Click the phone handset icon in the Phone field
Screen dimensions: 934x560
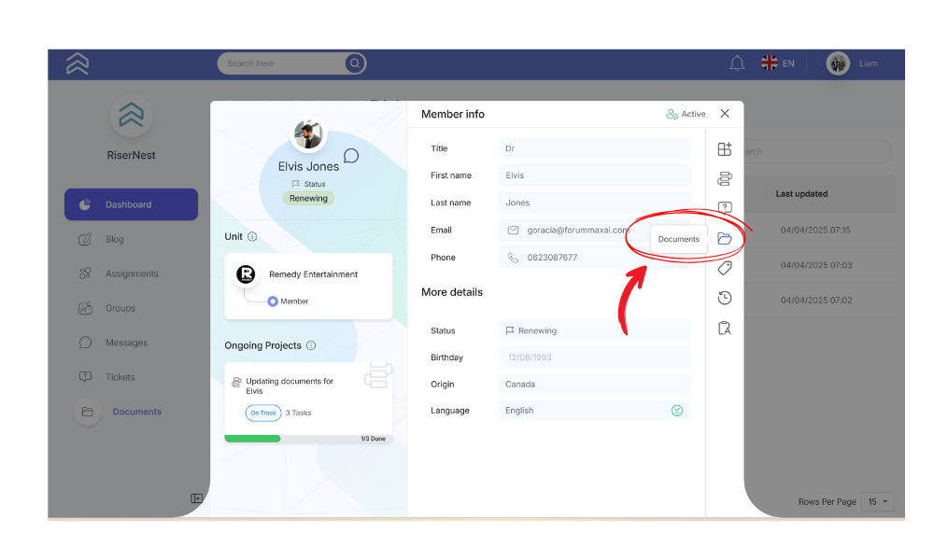[513, 257]
